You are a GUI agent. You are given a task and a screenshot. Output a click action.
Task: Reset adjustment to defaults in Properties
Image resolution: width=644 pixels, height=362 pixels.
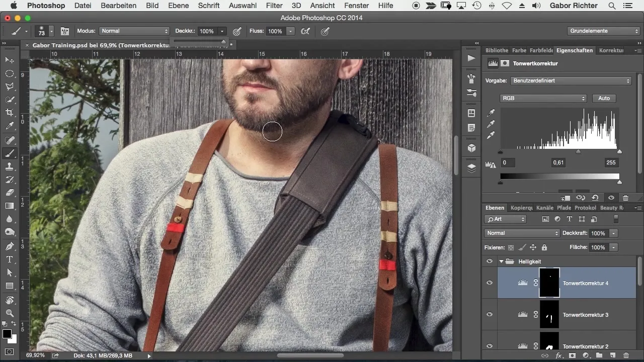click(x=595, y=198)
